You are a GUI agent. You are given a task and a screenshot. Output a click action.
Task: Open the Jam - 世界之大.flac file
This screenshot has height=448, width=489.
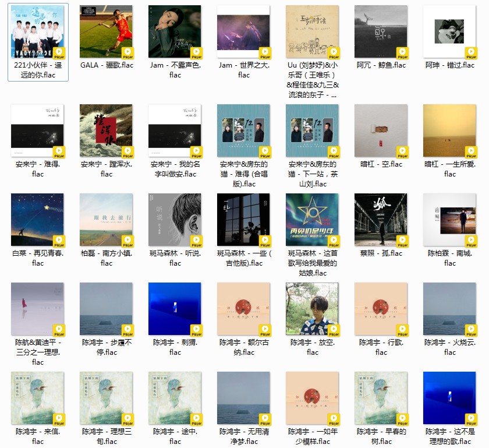pos(243,31)
